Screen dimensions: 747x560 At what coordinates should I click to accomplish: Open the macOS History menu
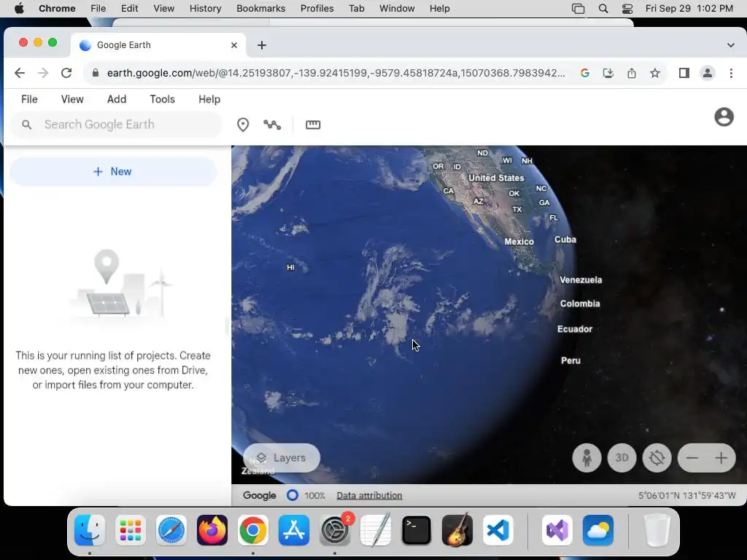click(205, 8)
